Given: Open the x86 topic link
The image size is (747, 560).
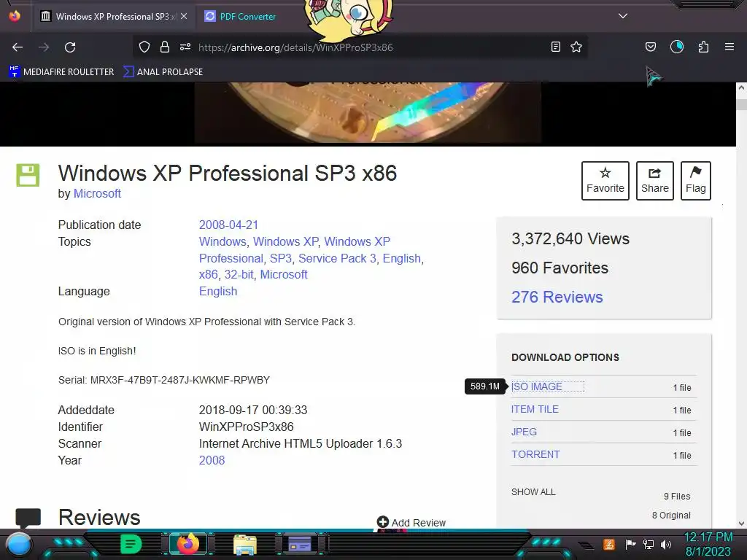Looking at the screenshot, I should [208, 275].
